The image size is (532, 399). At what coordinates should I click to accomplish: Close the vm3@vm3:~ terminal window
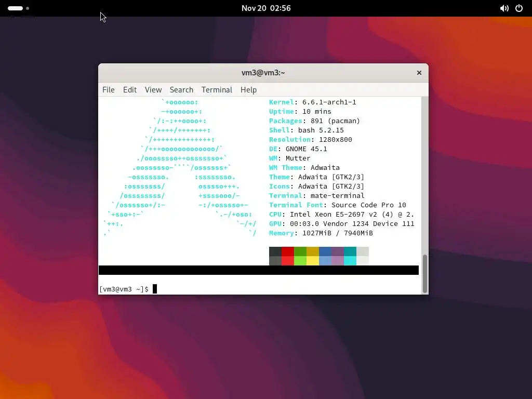click(x=419, y=73)
